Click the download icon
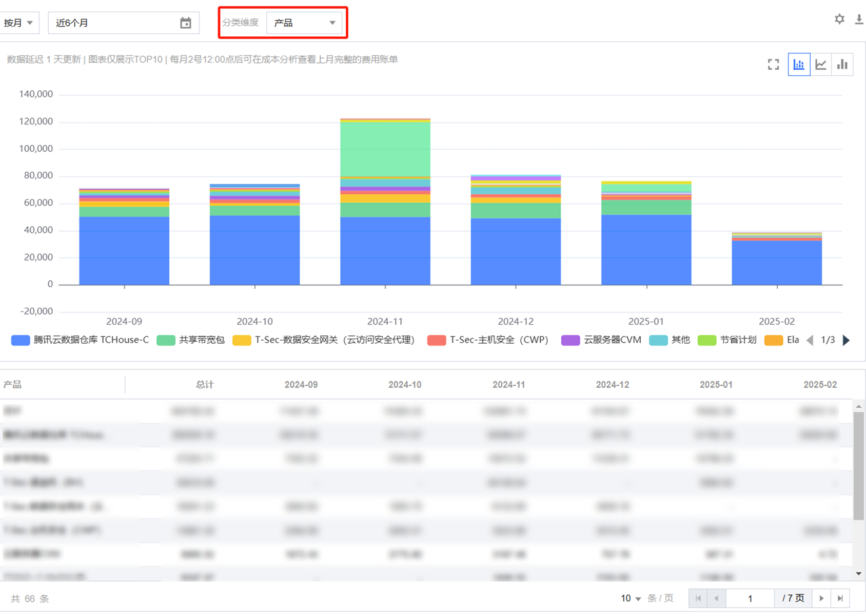Viewport: 866px width, 616px height. [x=859, y=19]
